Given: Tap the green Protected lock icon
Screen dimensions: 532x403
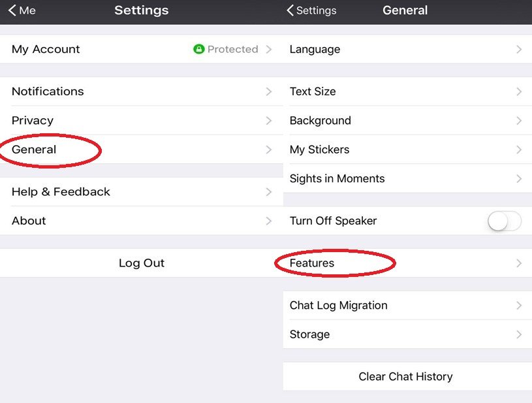Looking at the screenshot, I should [x=199, y=49].
